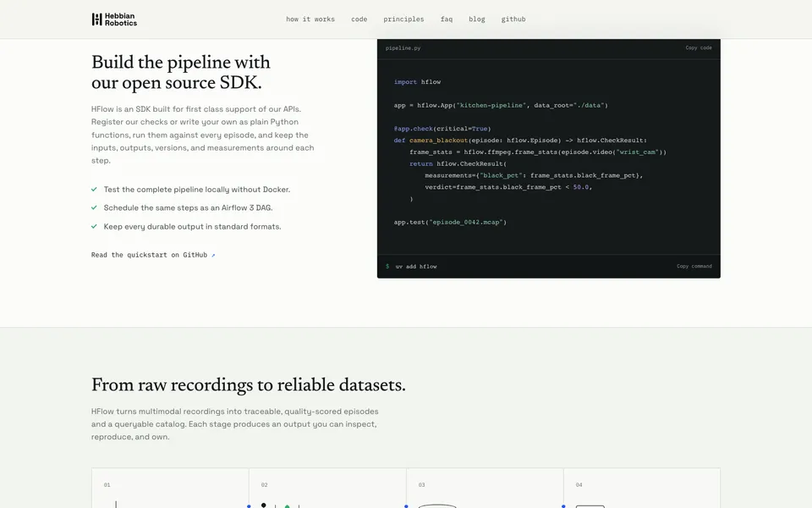The width and height of the screenshot is (812, 508).
Task: Open the 'blog' nav link
Action: pos(477,19)
